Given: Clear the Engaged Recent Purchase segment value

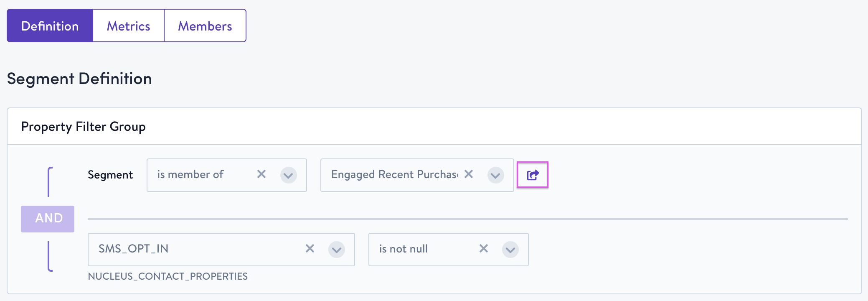Looking at the screenshot, I should [x=469, y=174].
